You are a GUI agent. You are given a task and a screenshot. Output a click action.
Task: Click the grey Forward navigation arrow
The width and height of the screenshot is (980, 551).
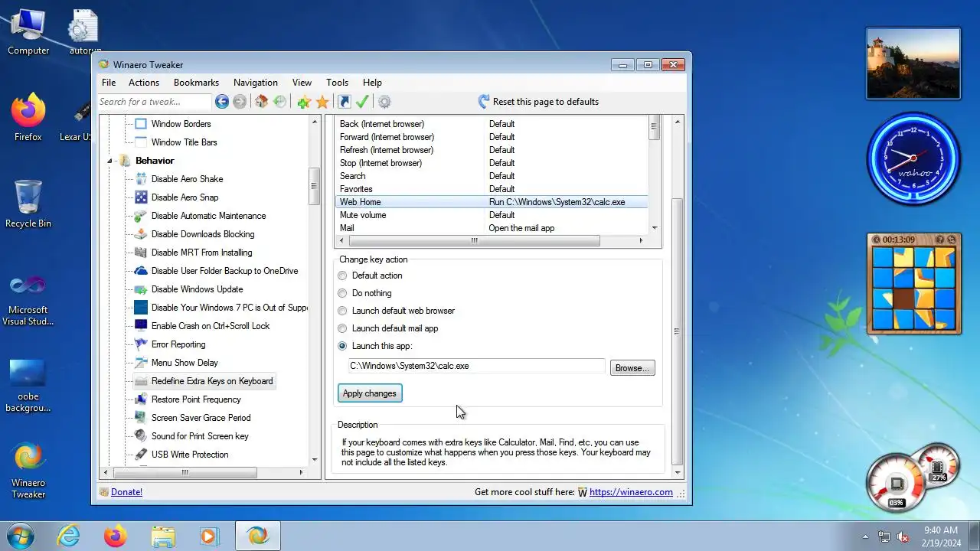tap(240, 102)
